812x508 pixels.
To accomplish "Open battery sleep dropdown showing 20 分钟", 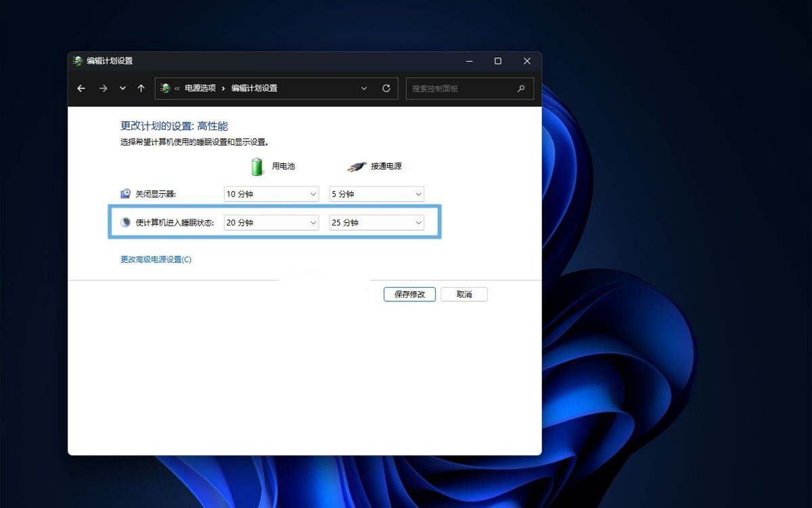I will [x=271, y=222].
